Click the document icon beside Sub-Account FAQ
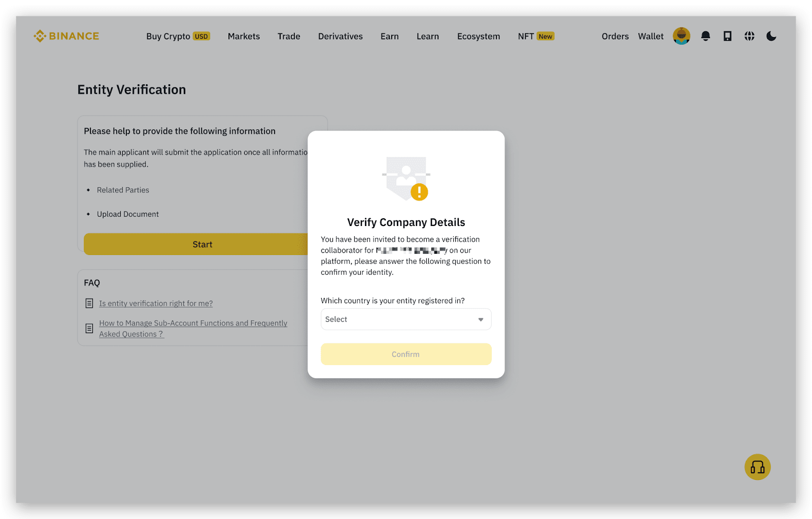This screenshot has width=812, height=519. tap(89, 329)
